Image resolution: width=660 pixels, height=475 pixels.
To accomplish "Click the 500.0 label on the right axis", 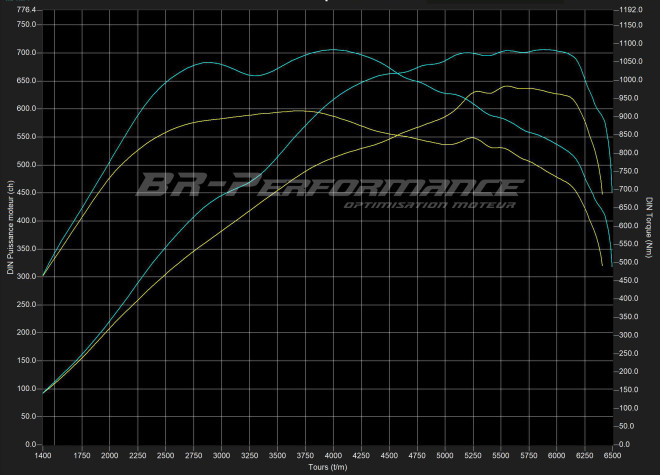I will point(629,262).
